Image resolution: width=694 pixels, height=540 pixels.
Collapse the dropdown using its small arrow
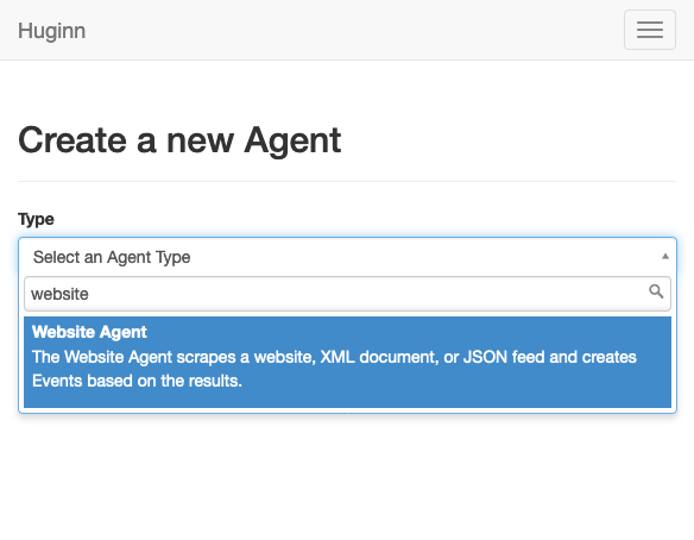pos(665,257)
